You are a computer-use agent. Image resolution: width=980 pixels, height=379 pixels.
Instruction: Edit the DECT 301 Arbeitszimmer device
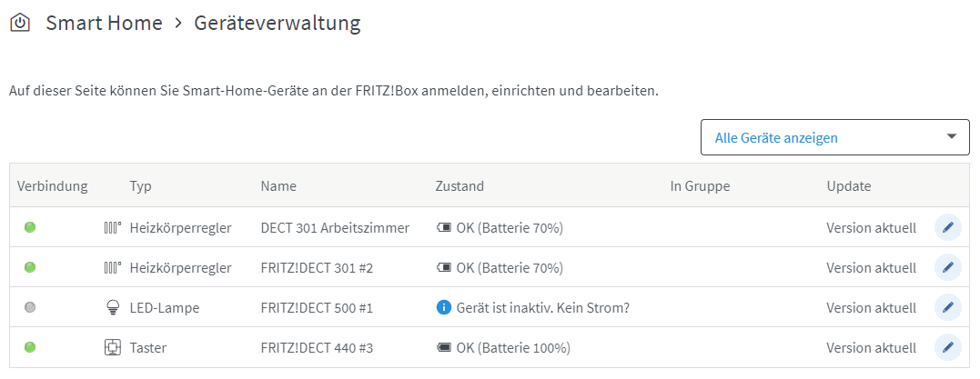pos(947,227)
